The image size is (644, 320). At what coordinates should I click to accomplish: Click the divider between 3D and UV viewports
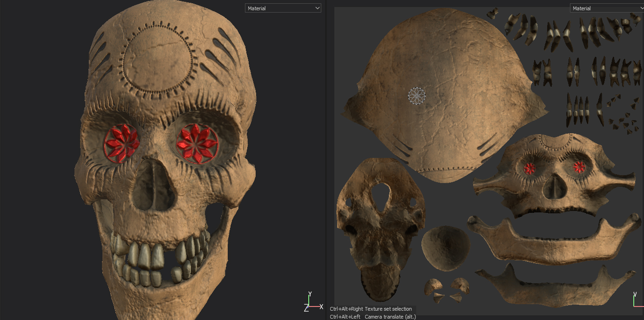click(x=326, y=158)
